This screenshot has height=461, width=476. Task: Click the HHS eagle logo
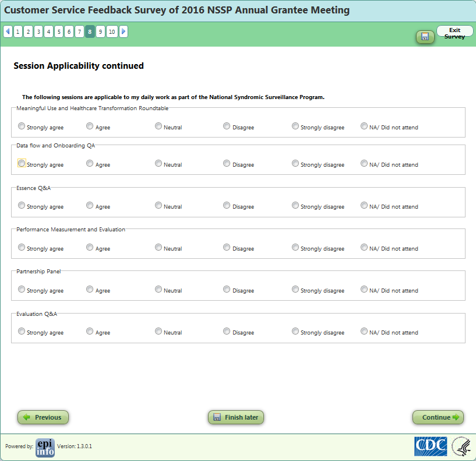point(462,446)
